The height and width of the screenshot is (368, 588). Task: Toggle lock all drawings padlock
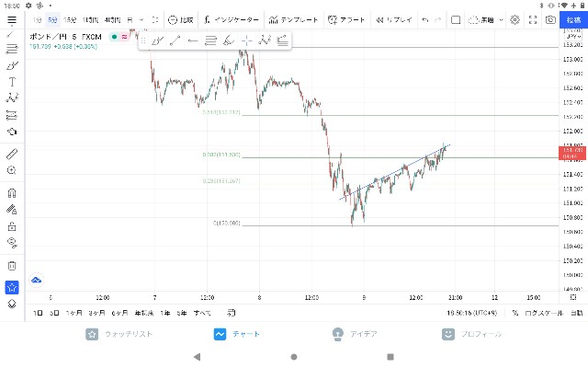12,226
